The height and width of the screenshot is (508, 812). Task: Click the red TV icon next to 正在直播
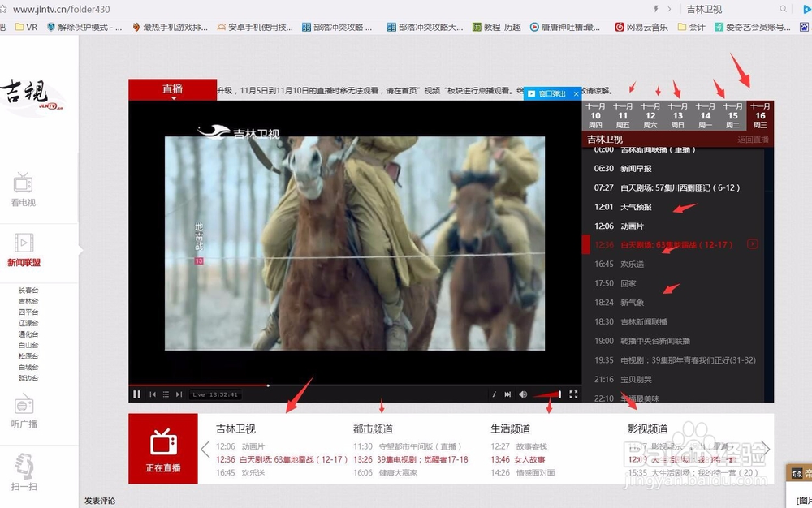click(162, 443)
